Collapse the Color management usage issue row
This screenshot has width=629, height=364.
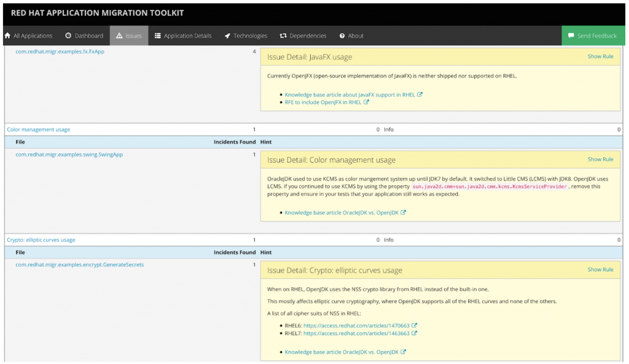click(x=38, y=130)
